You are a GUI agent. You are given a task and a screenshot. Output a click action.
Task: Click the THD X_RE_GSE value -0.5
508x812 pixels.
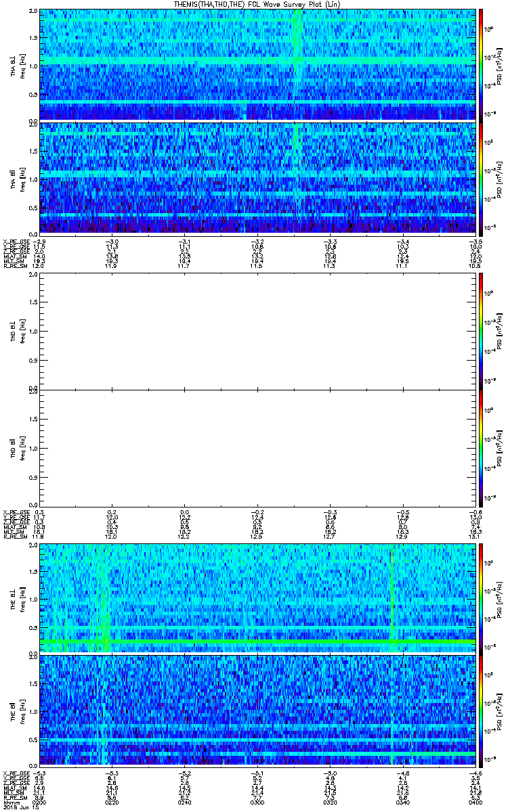pyautogui.click(x=402, y=512)
